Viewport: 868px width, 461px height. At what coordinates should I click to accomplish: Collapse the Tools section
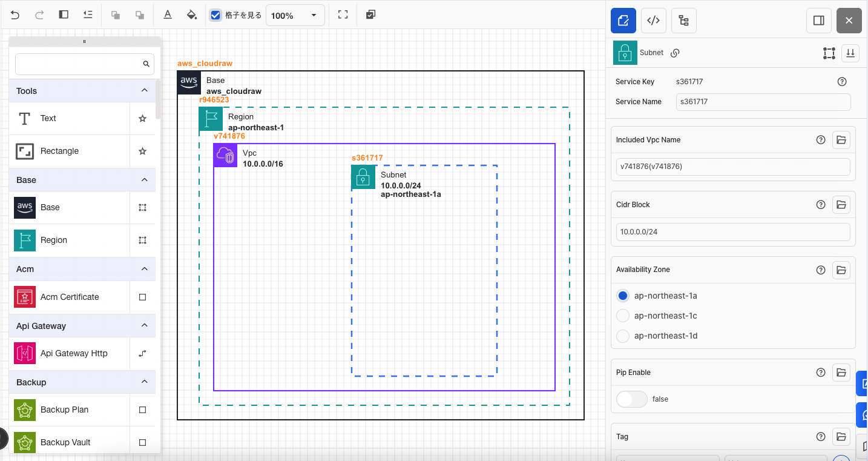click(x=144, y=90)
